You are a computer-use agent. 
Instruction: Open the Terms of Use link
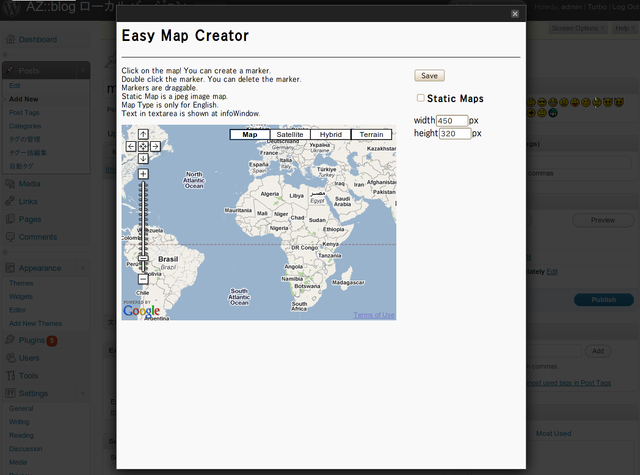(x=374, y=315)
